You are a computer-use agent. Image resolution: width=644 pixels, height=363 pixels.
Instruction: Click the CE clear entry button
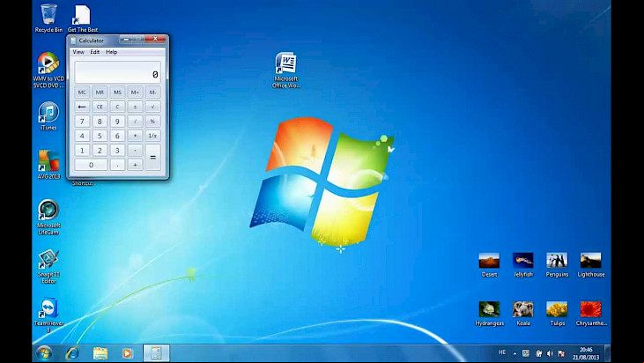tap(100, 107)
